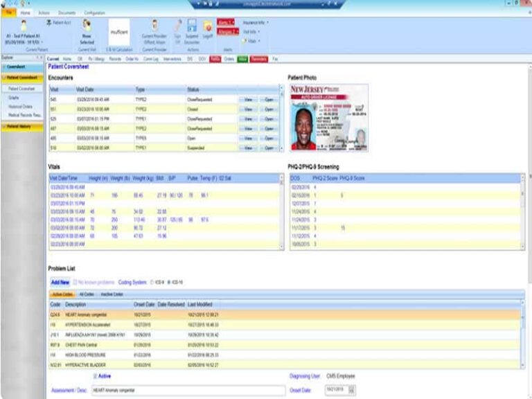Screen dimensions: 532x399
Task: Click the app logo icon in title bar
Action: [3, 3]
